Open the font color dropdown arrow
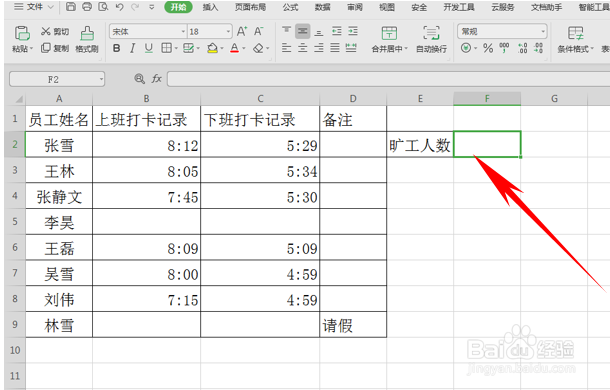610x390 pixels. click(x=244, y=48)
